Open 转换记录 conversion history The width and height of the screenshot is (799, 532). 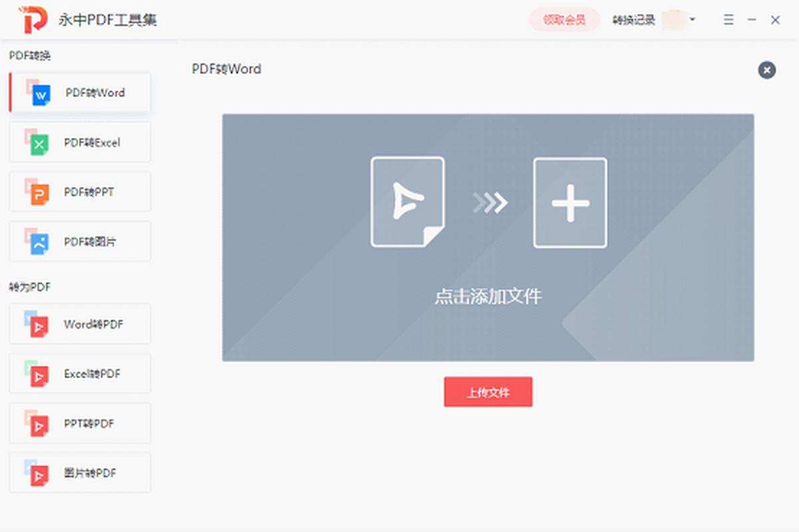633,20
